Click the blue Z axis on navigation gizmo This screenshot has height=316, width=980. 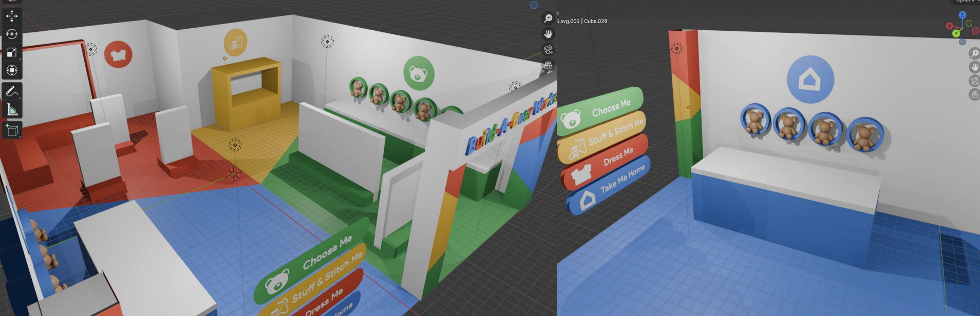coord(963,15)
